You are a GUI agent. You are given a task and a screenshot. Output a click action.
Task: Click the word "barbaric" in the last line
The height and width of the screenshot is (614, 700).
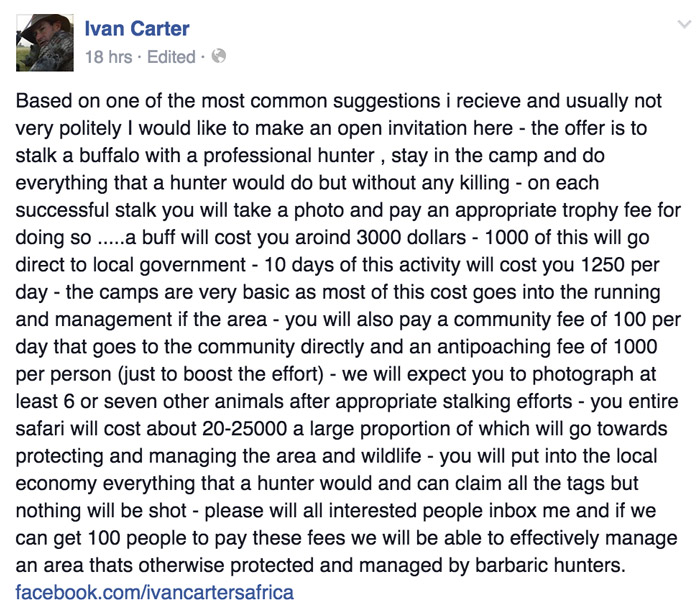point(511,565)
